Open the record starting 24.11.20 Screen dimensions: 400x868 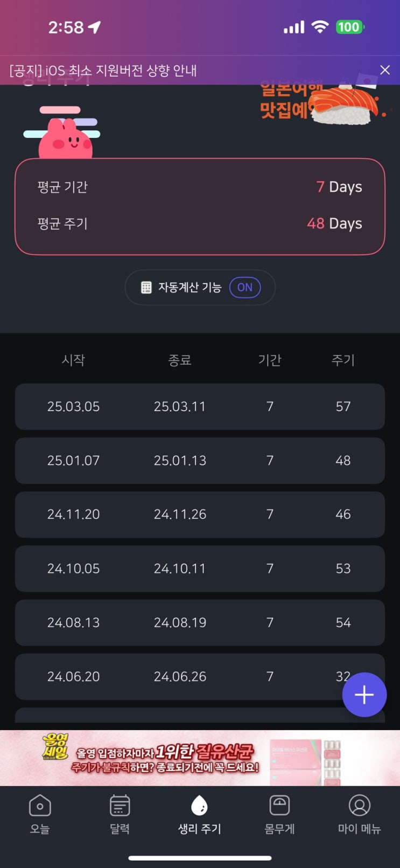(x=200, y=515)
